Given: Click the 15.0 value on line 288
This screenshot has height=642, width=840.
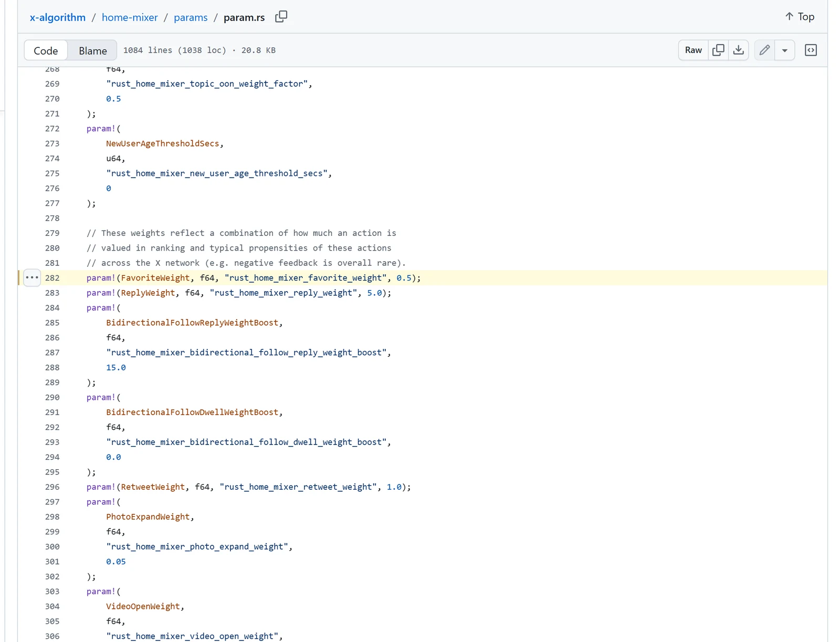Looking at the screenshot, I should (116, 368).
